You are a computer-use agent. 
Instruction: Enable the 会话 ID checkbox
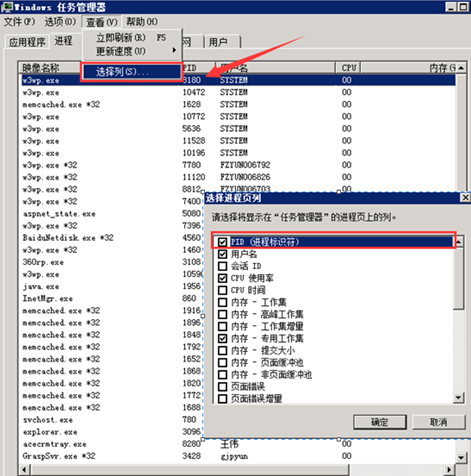222,266
